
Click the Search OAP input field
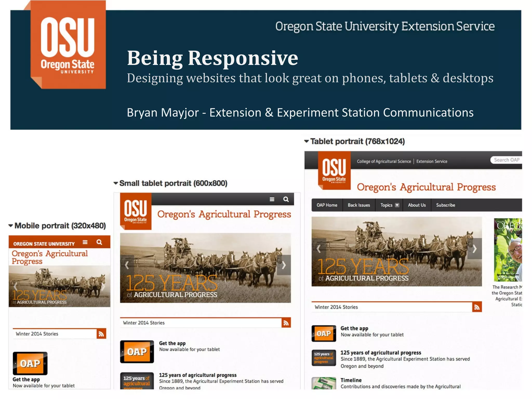(x=506, y=160)
